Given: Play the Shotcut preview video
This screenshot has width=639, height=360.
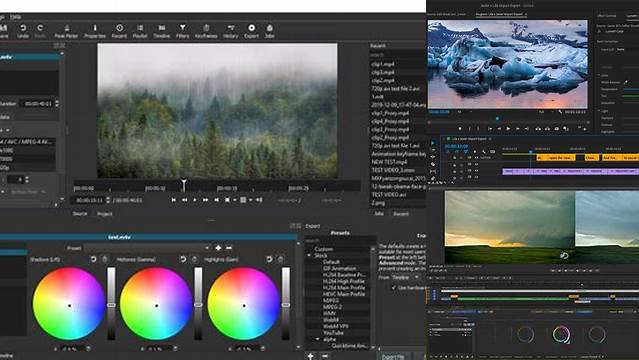Looking at the screenshot, I should tap(195, 200).
